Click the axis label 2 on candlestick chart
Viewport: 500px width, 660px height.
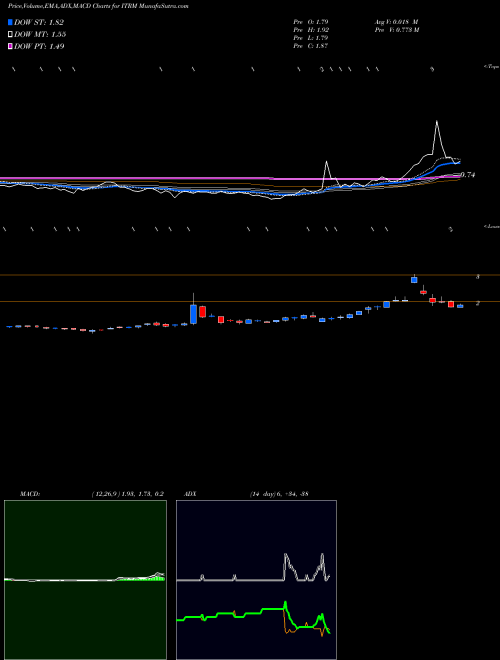[478, 303]
